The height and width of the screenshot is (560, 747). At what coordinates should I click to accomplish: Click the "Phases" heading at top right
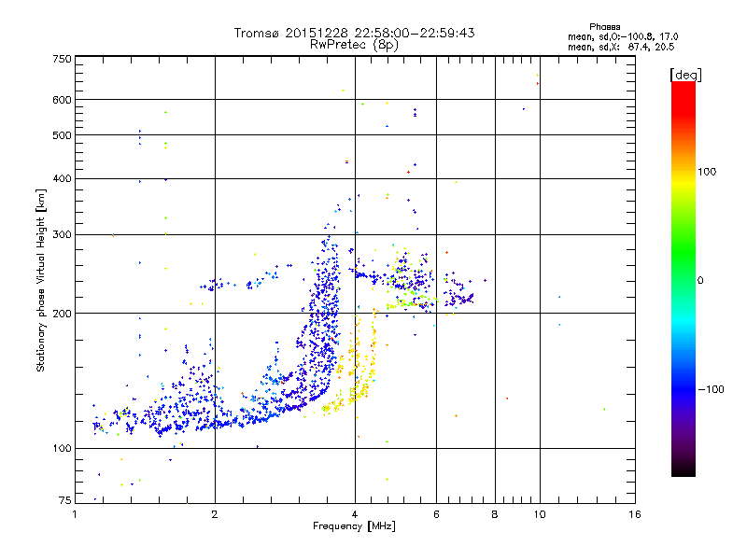[x=604, y=27]
